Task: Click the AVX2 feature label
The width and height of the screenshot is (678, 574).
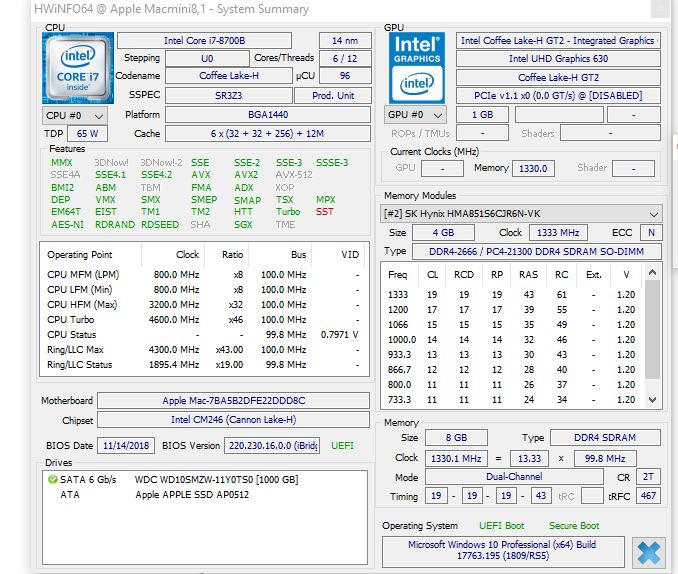Action: click(246, 175)
